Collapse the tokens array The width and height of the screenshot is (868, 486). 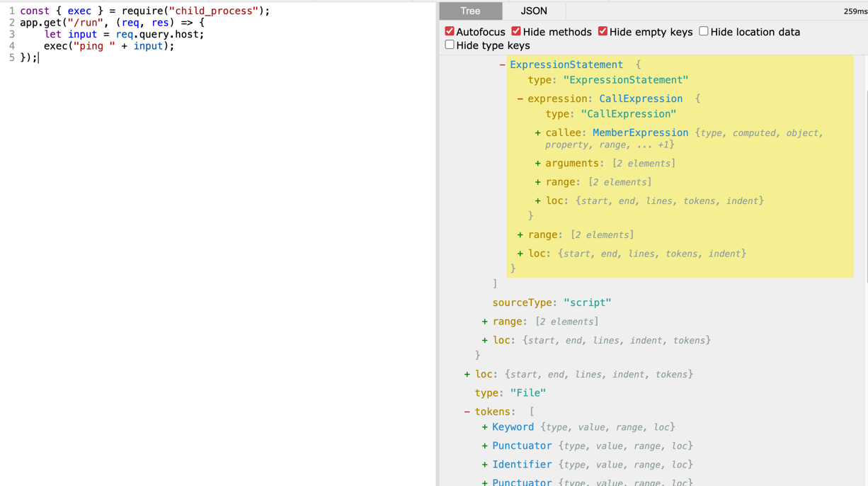[467, 412]
